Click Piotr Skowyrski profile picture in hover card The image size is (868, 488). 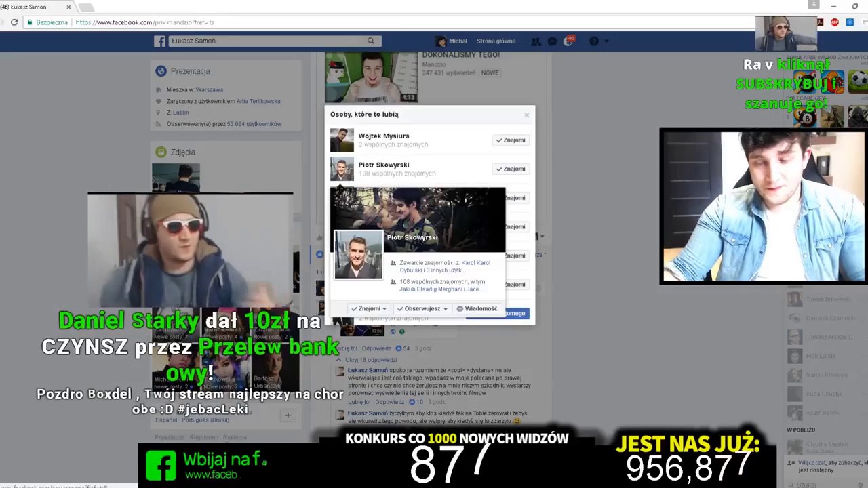(359, 255)
